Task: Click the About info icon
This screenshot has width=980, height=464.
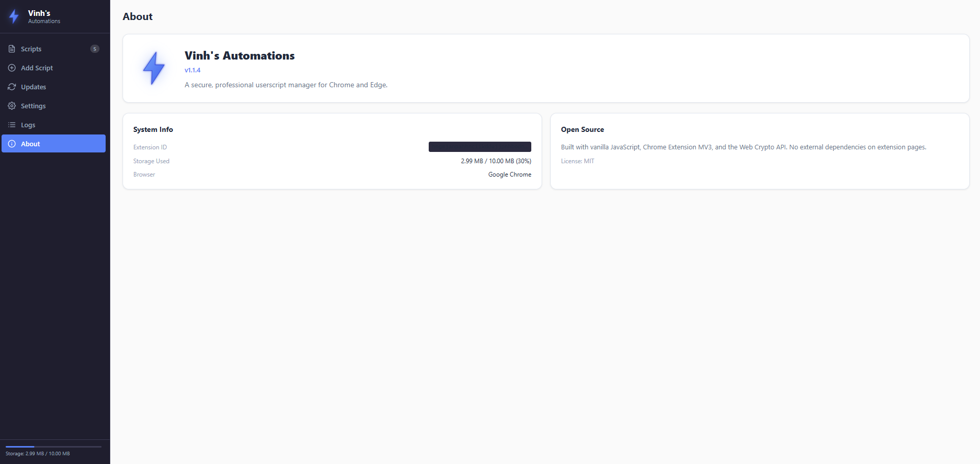Action: [x=12, y=144]
